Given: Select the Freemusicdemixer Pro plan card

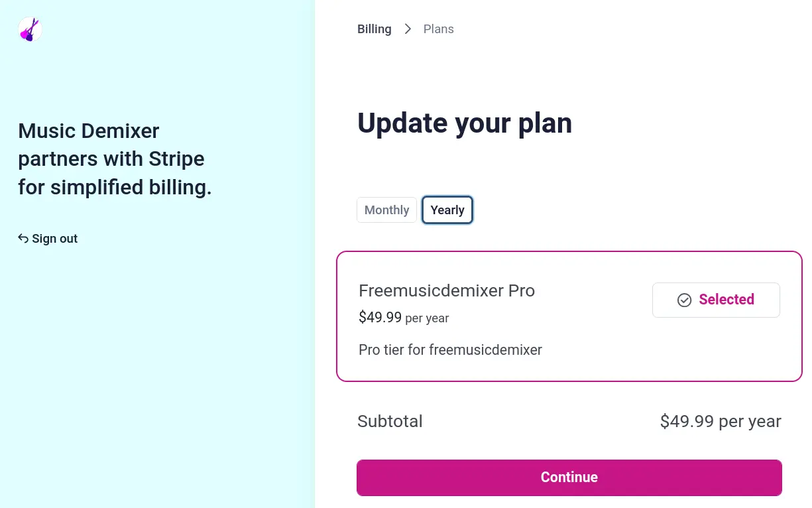Looking at the screenshot, I should pyautogui.click(x=569, y=316).
